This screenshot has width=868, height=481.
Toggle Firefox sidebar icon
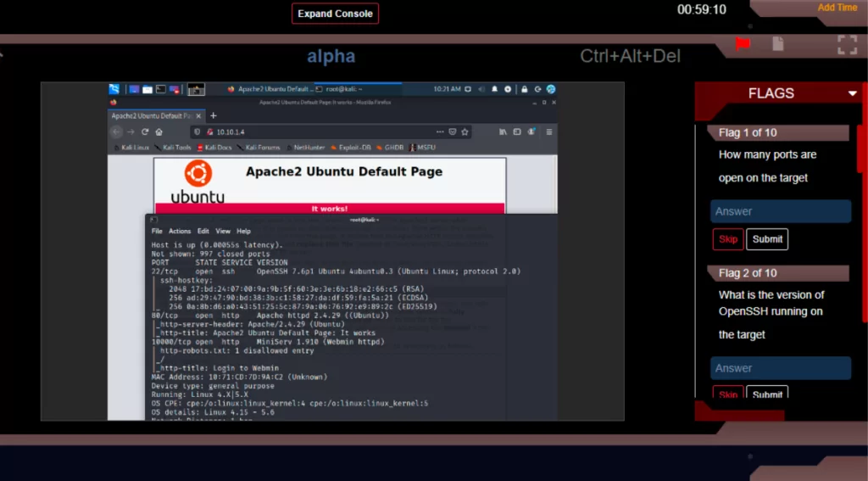[x=517, y=131]
